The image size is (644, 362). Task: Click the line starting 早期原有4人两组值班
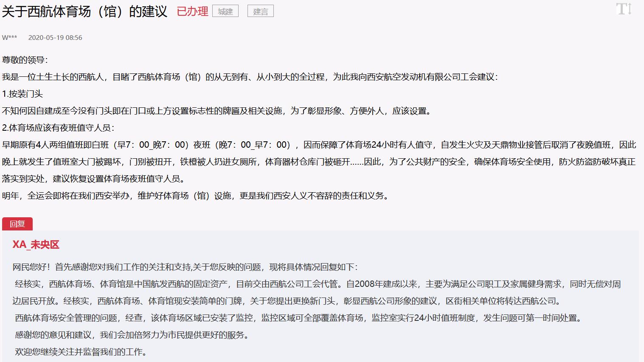319,145
